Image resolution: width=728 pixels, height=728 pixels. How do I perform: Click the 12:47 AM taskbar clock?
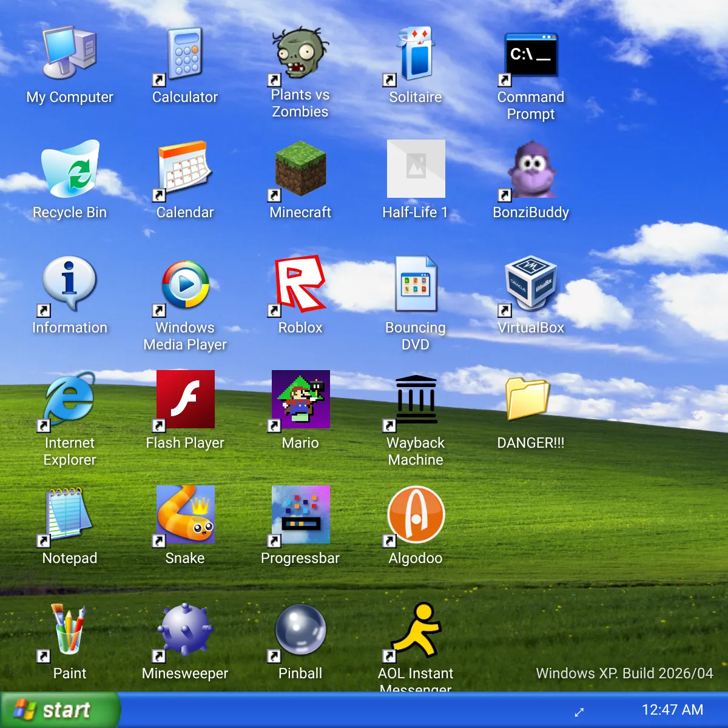tap(673, 710)
